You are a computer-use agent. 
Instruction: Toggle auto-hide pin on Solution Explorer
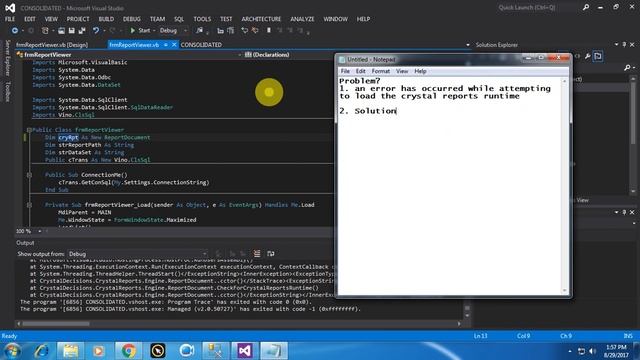coord(624,44)
